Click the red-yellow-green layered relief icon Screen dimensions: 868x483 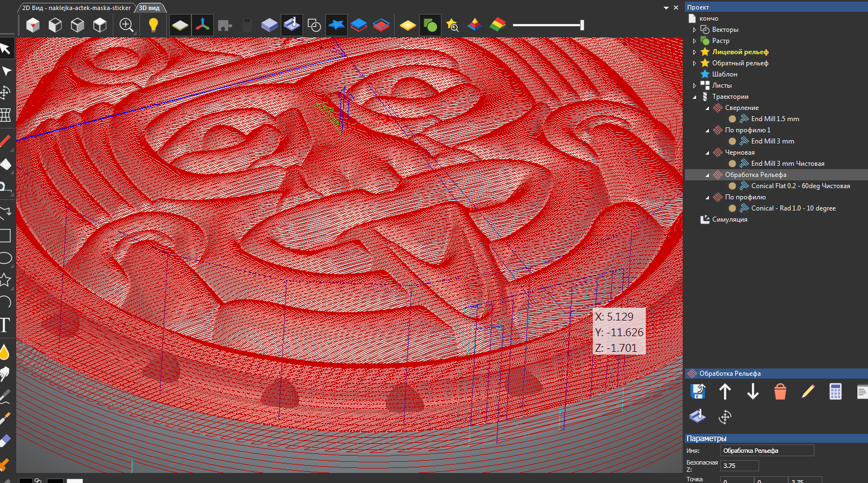[497, 25]
